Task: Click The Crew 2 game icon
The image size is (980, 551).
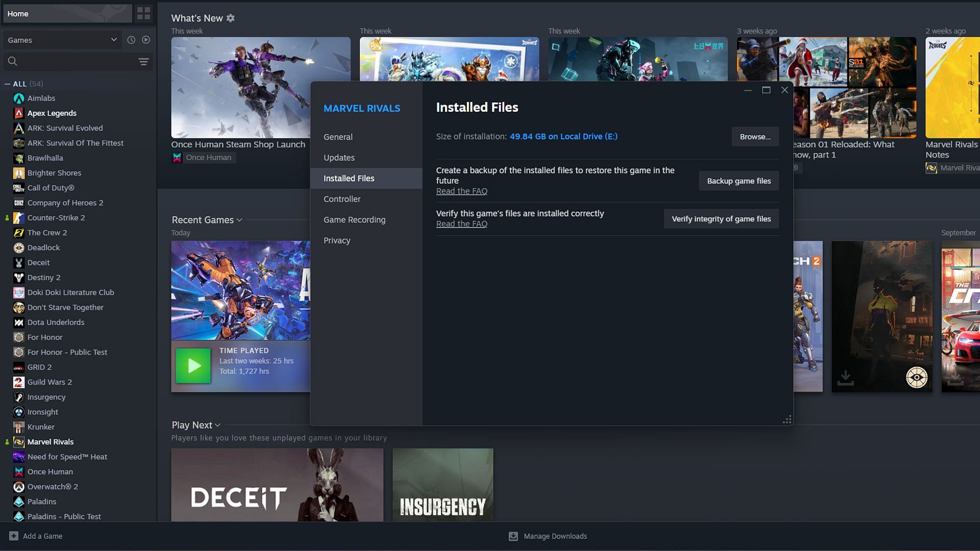Action: [x=19, y=233]
